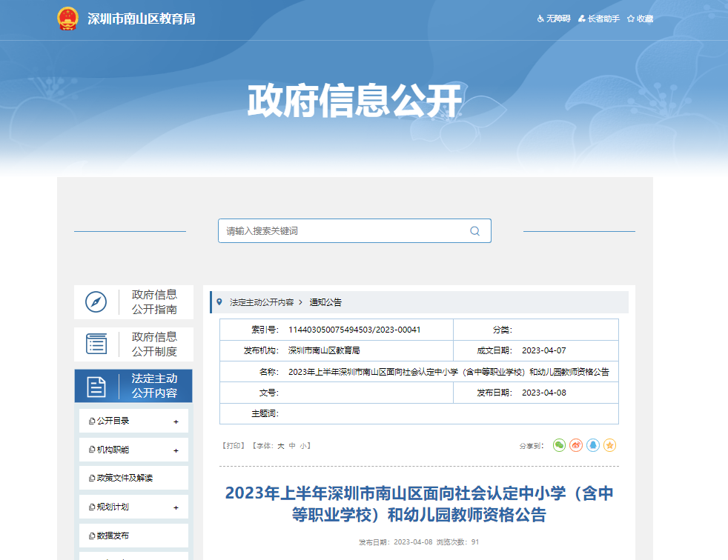Click the compass icon for 政府信息公开指南
This screenshot has width=728, height=560.
pyautogui.click(x=96, y=302)
